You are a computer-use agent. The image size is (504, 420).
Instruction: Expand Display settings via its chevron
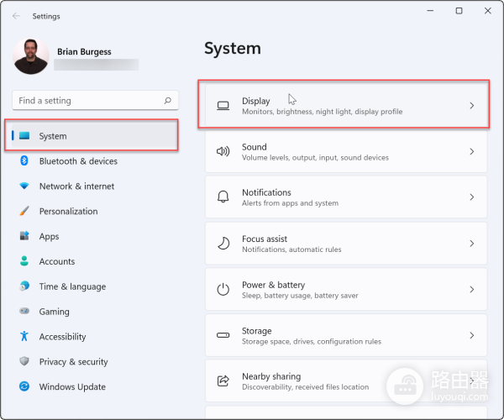[471, 106]
